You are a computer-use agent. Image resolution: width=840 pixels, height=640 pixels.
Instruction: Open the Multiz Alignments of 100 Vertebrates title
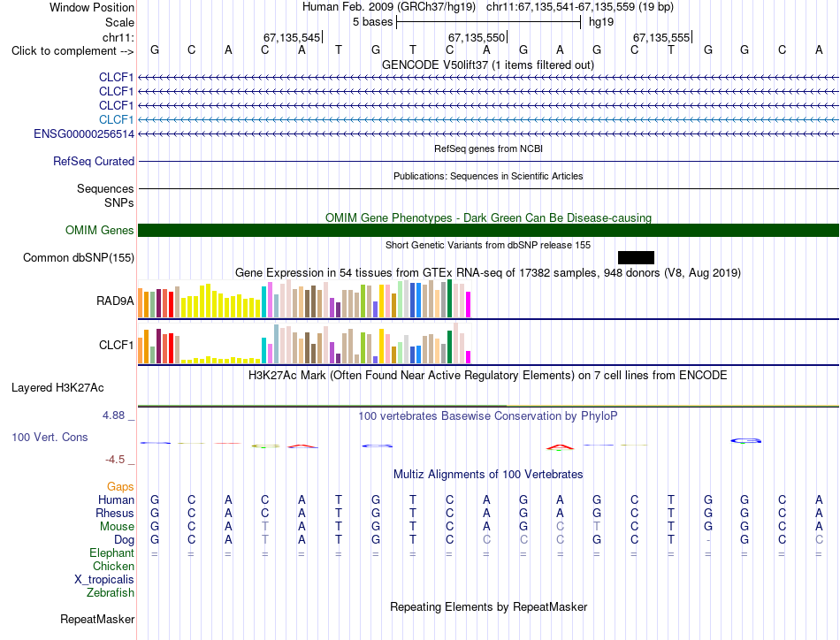(488, 474)
